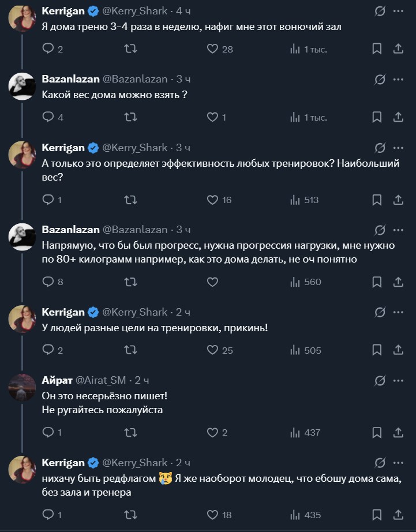Open three-dot menu on Айрат's tweet
The height and width of the screenshot is (532, 416).
click(398, 380)
